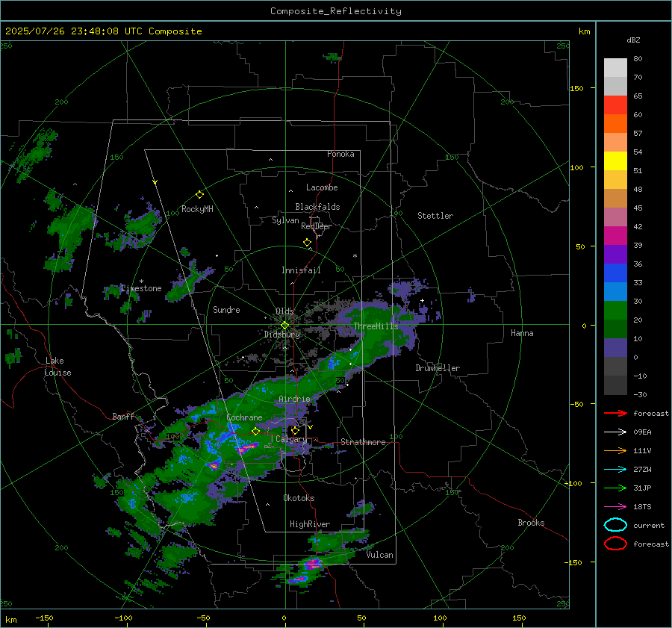
Task: Click the Hanna map label
Action: click(x=522, y=333)
